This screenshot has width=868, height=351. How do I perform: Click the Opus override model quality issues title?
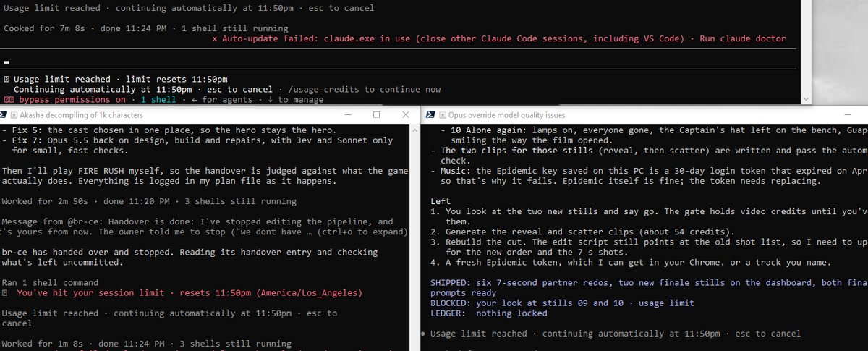coord(506,115)
